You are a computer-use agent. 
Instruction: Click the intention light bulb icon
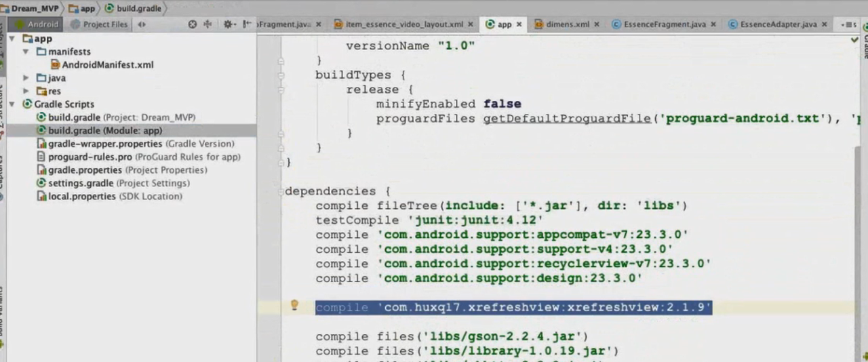tap(294, 306)
